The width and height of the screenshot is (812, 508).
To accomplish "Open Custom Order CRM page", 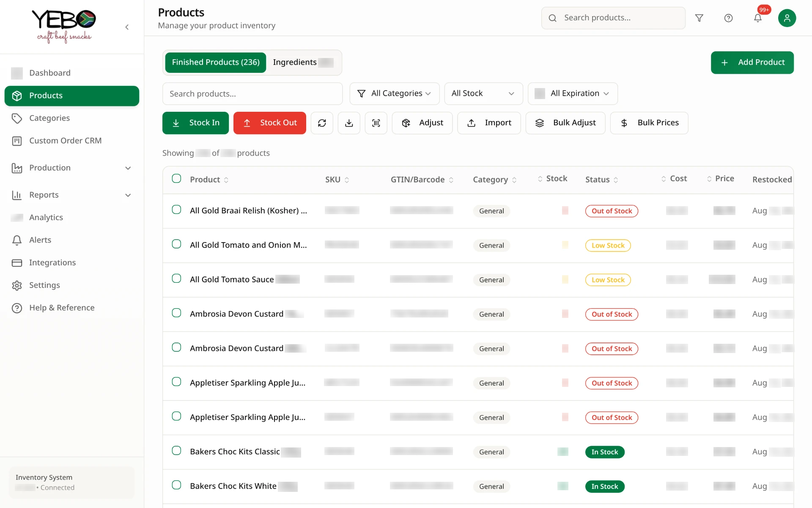I will (x=72, y=141).
